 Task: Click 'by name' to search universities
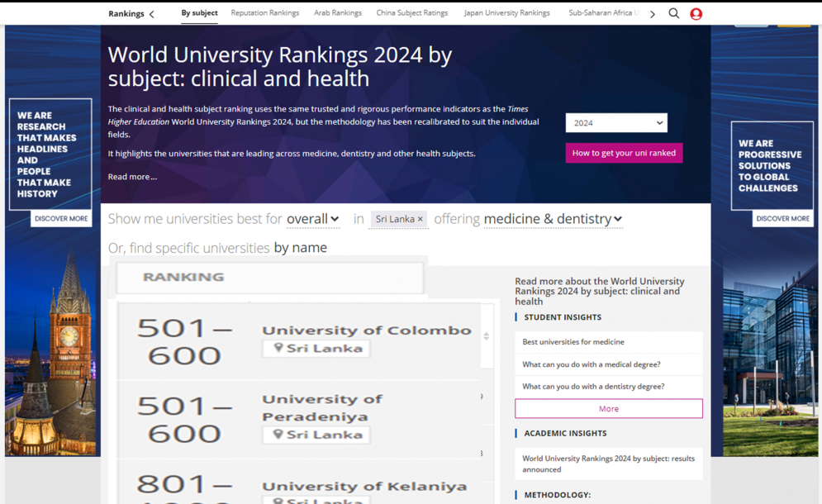(x=301, y=248)
